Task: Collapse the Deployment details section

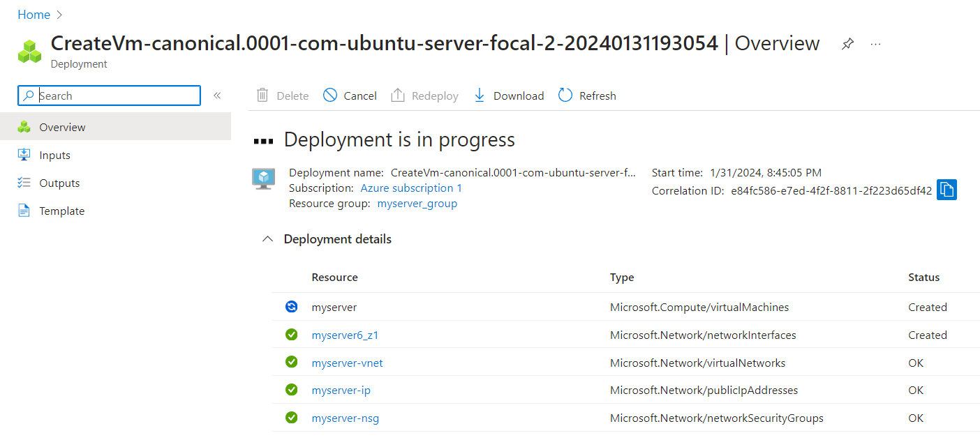Action: click(267, 239)
